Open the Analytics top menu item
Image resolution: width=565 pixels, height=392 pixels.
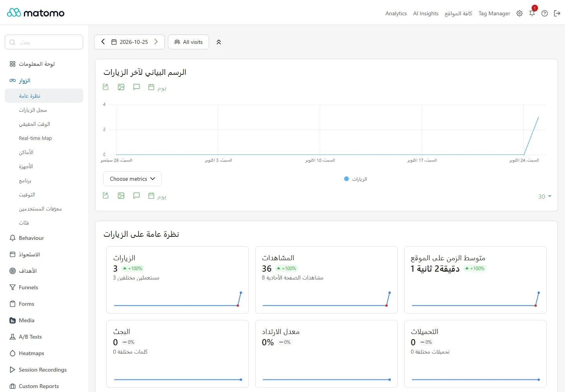tap(396, 13)
